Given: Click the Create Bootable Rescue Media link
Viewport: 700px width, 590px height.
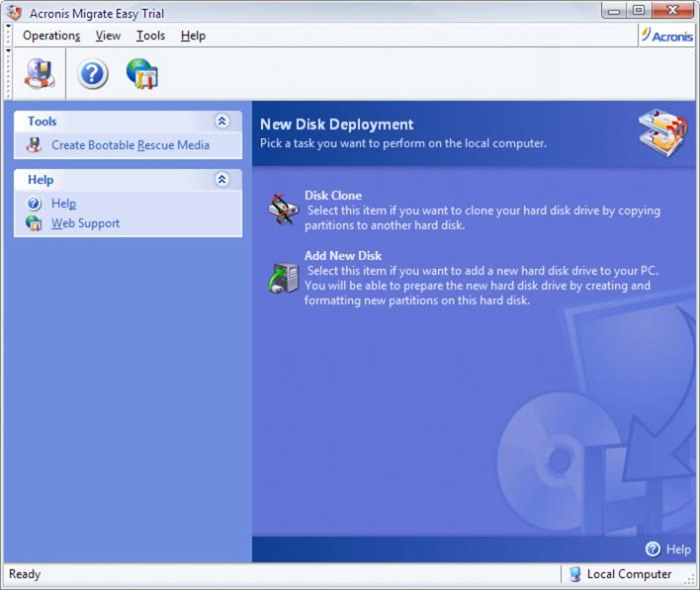Looking at the screenshot, I should coord(130,145).
